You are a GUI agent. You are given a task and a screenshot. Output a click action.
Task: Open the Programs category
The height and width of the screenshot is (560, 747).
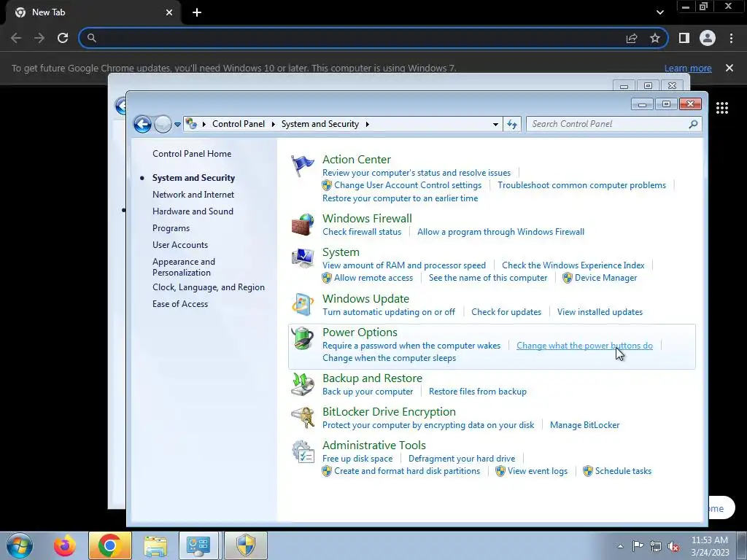tap(171, 228)
